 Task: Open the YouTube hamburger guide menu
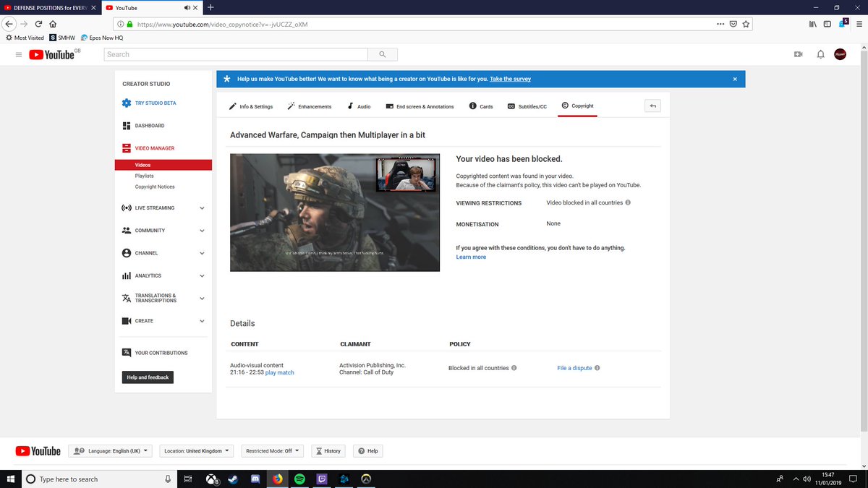(18, 54)
